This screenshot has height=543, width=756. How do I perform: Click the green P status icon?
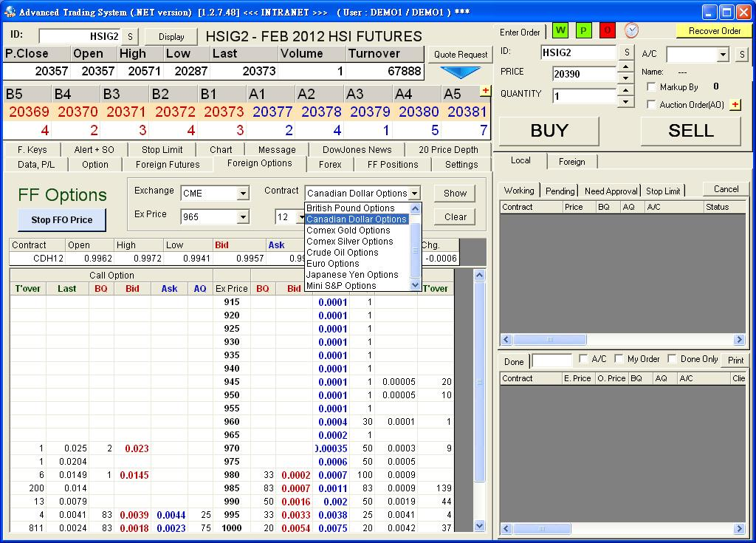pyautogui.click(x=583, y=30)
